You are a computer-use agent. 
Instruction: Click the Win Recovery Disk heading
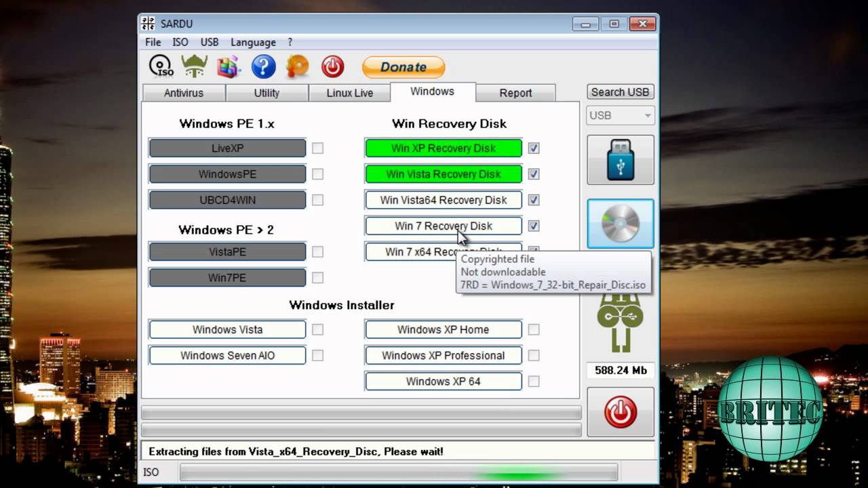[x=450, y=123]
